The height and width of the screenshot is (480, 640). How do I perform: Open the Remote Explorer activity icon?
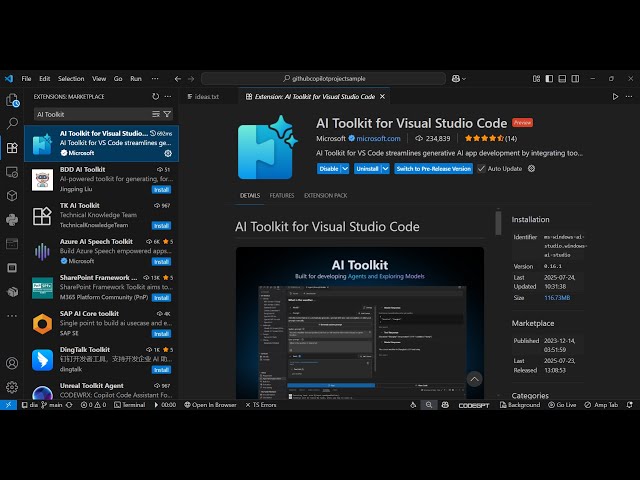point(12,172)
